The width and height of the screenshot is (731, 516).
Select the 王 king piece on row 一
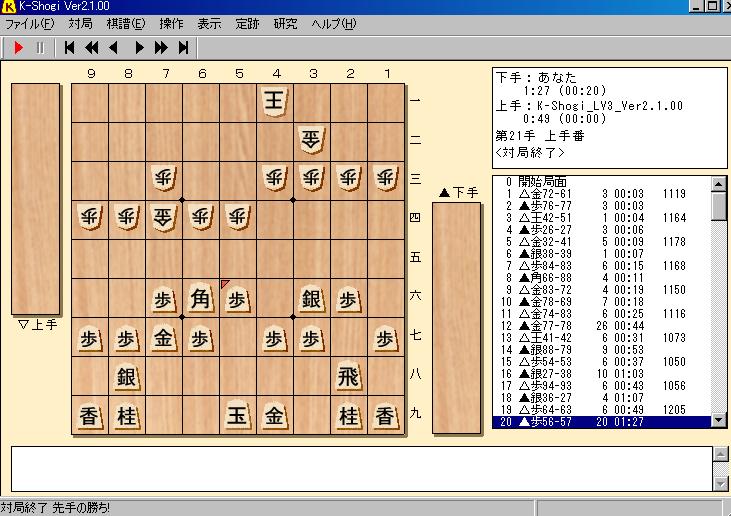coord(275,102)
